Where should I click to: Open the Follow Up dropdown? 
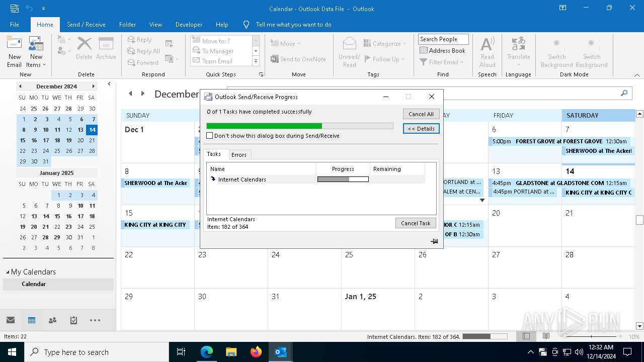point(385,59)
